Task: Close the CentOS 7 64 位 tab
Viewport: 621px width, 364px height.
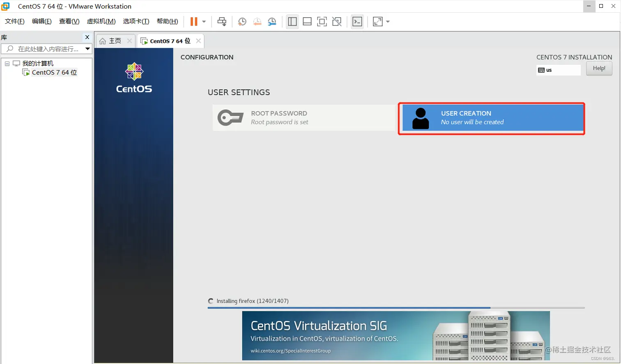Action: 198,41
